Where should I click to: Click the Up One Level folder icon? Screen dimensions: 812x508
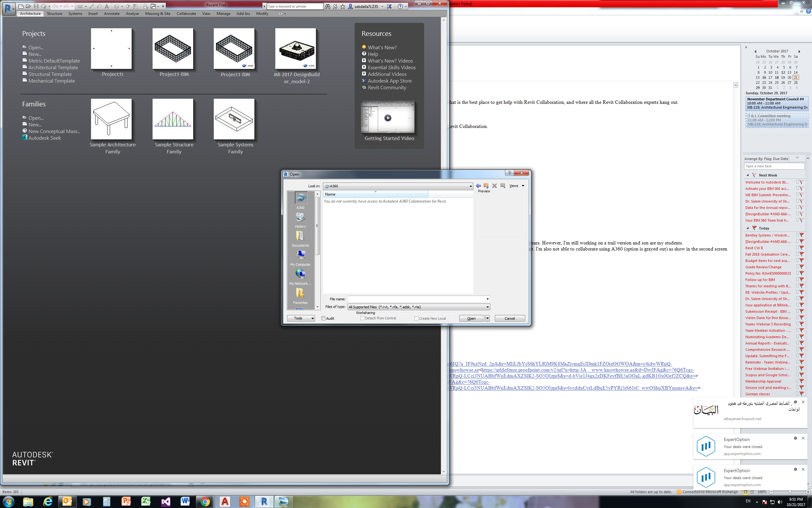(x=486, y=186)
